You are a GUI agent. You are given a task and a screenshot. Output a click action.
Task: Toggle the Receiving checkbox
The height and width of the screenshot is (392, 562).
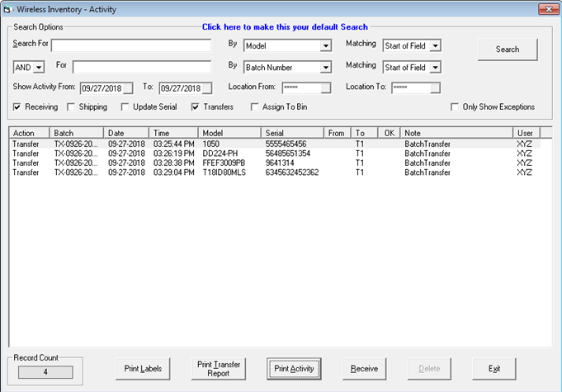[x=17, y=107]
